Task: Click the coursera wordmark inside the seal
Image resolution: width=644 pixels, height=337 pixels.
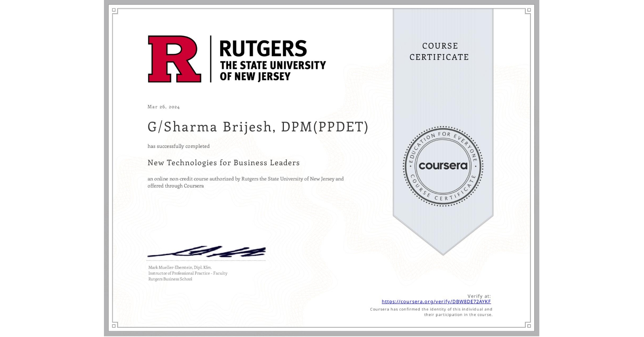Action: (x=443, y=166)
